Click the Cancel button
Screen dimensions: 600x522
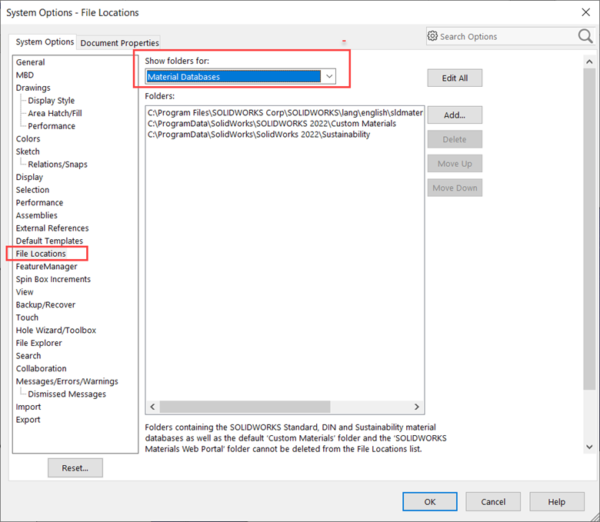[x=493, y=502]
